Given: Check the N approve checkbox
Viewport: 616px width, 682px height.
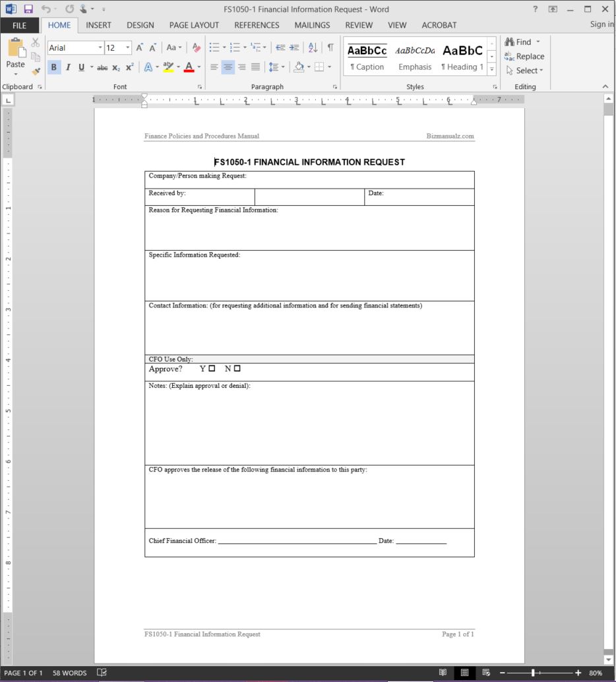Looking at the screenshot, I should tap(237, 369).
